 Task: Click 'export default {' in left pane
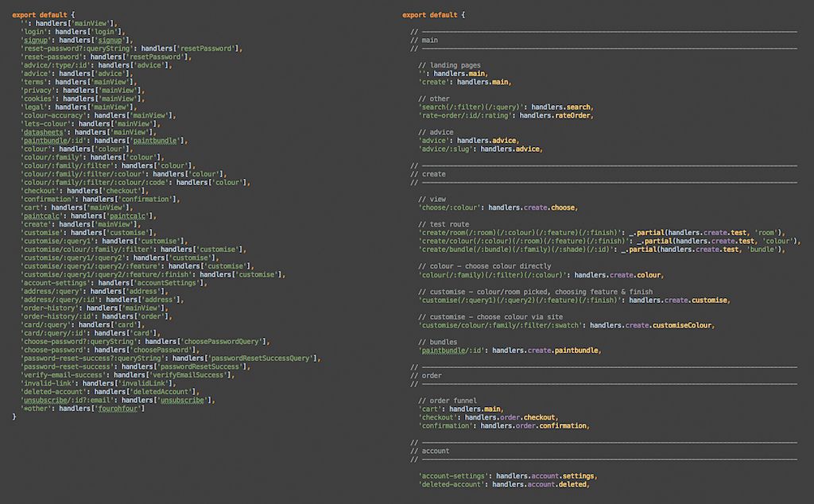click(44, 15)
